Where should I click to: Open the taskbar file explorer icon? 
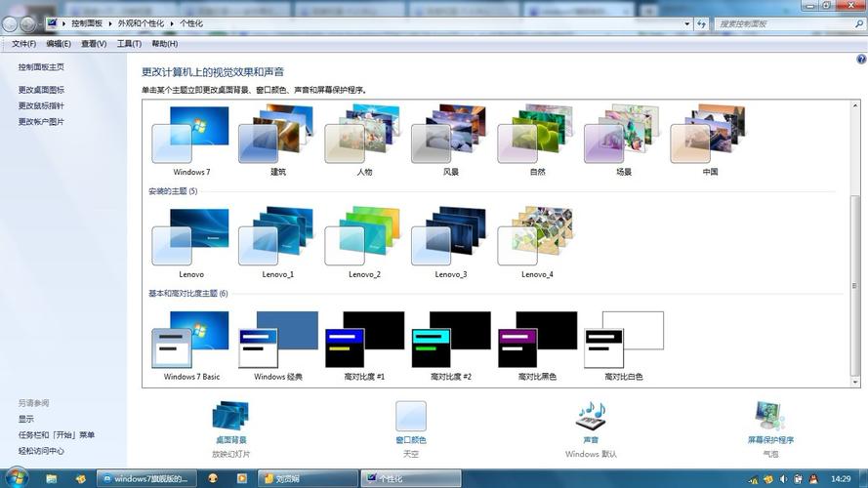point(52,478)
